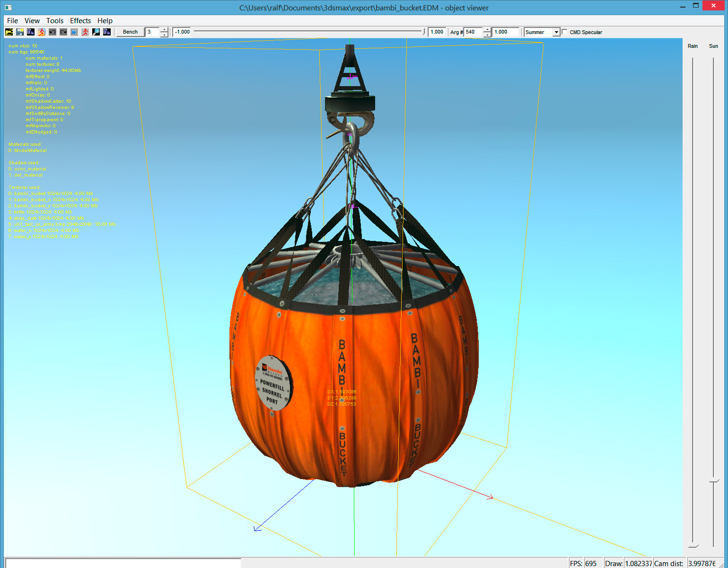Click the magnifier search toolbar icon
The height and width of the screenshot is (568, 728).
pyautogui.click(x=96, y=32)
